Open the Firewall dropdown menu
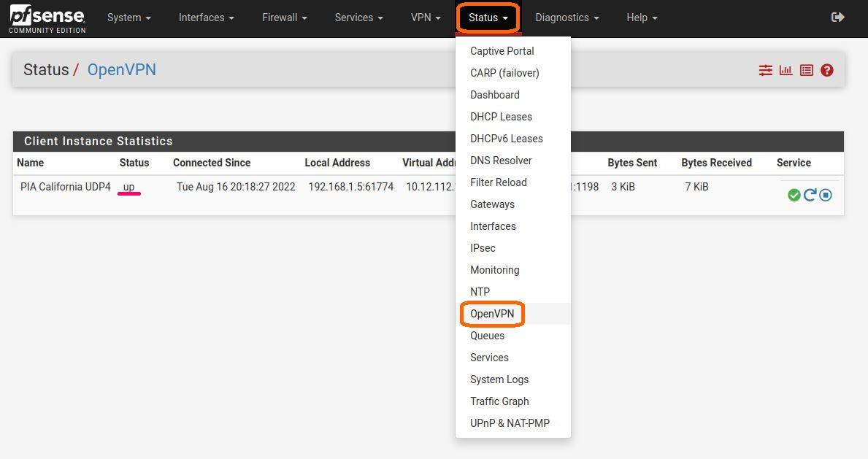The image size is (868, 459). (x=284, y=18)
